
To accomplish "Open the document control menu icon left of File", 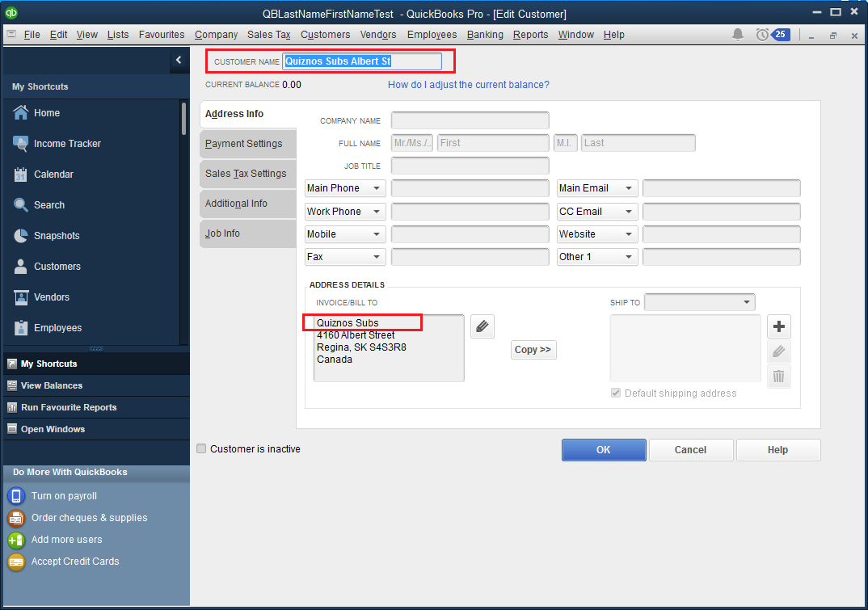I will tap(11, 34).
